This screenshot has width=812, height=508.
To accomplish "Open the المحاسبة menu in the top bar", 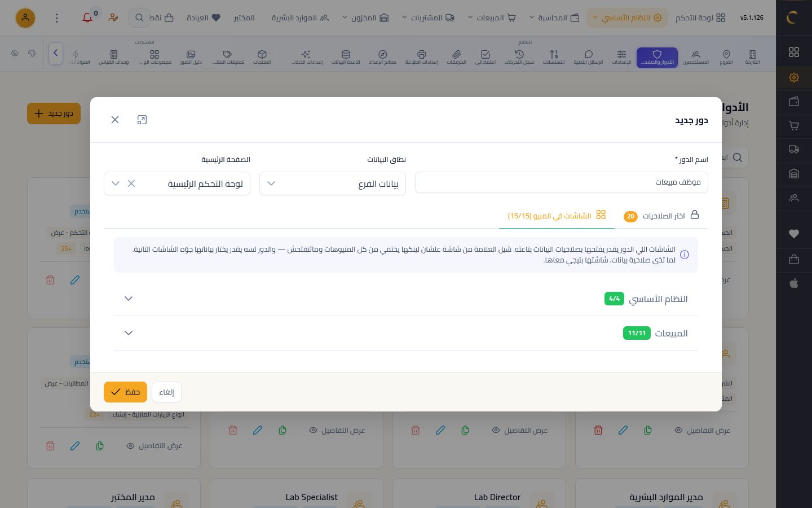I will pyautogui.click(x=554, y=17).
